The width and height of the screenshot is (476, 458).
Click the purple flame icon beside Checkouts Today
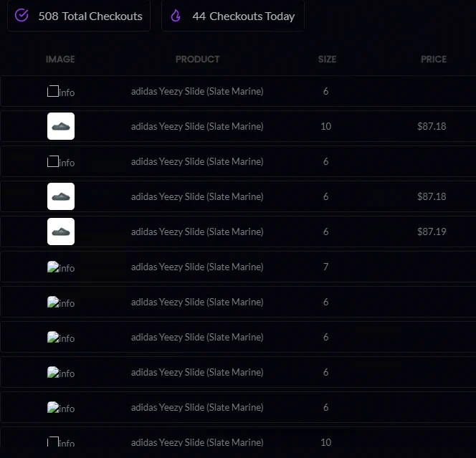176,16
